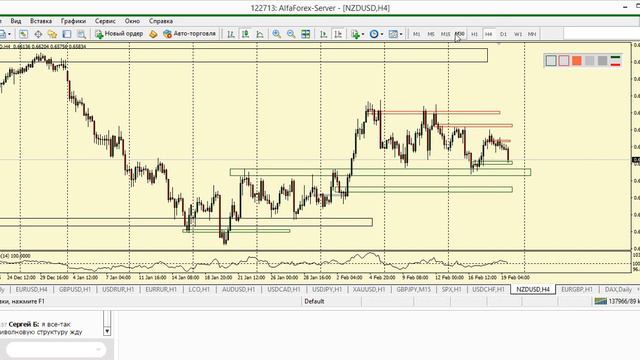Click the Default profile status text
The width and height of the screenshot is (640, 360).
(x=314, y=301)
